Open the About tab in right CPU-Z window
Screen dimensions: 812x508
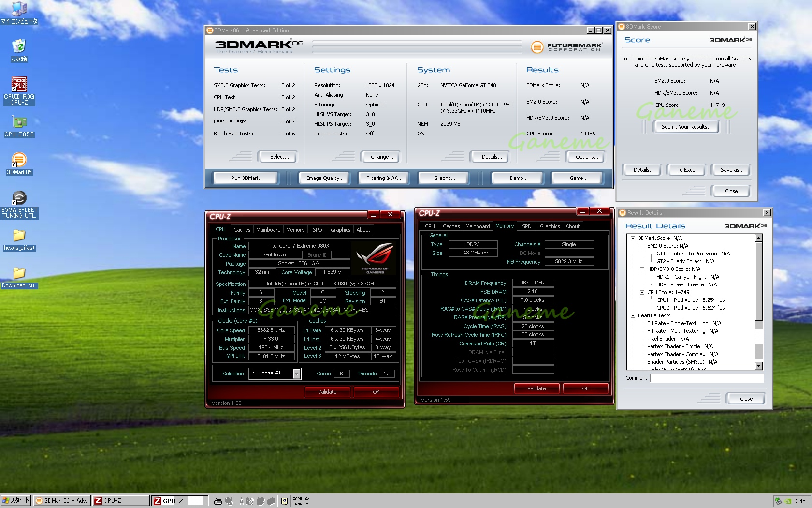pyautogui.click(x=572, y=226)
